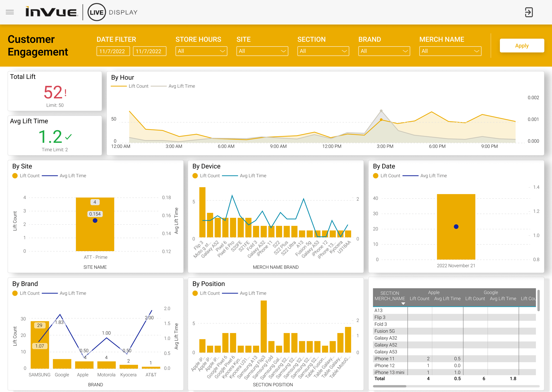
Task: Expand the Brand filter dropdown
Action: click(x=384, y=51)
